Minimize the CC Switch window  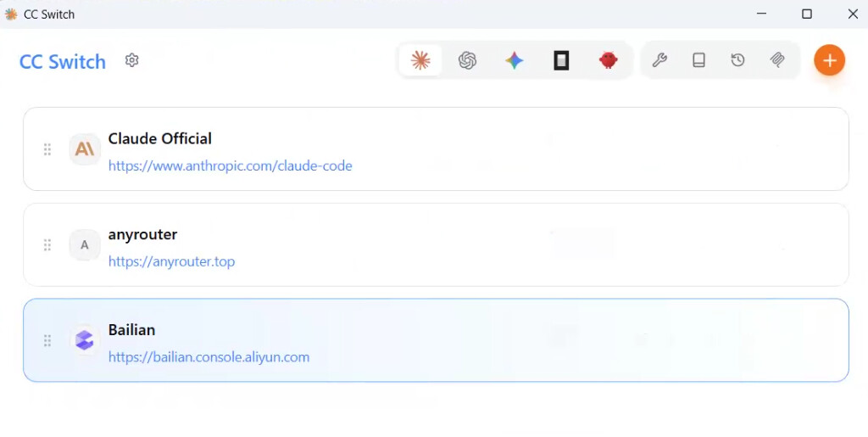click(762, 14)
